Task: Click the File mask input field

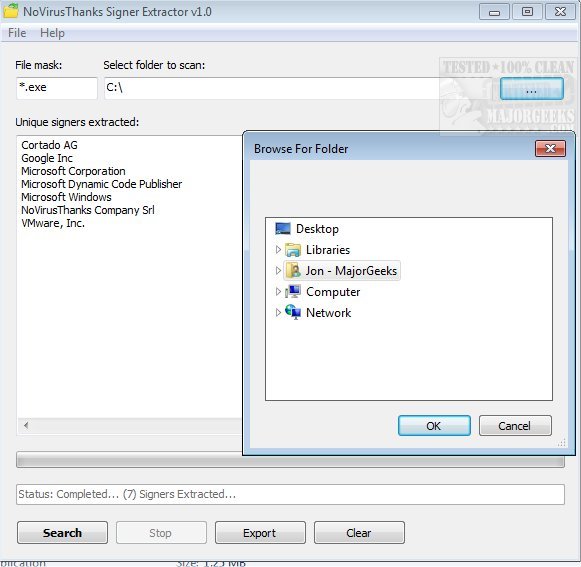Action: pyautogui.click(x=57, y=88)
